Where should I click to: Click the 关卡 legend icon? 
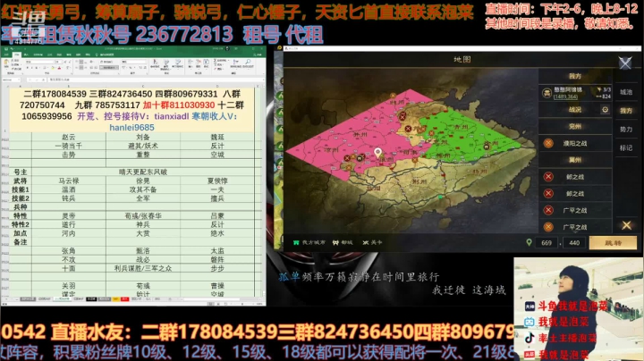[366, 242]
